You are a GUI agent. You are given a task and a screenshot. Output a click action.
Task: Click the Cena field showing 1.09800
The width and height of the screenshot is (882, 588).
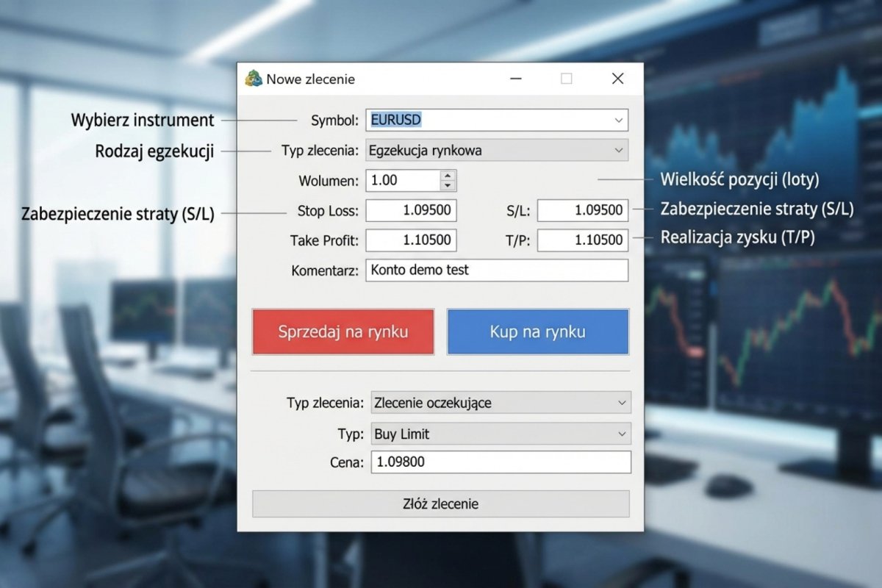pos(501,462)
